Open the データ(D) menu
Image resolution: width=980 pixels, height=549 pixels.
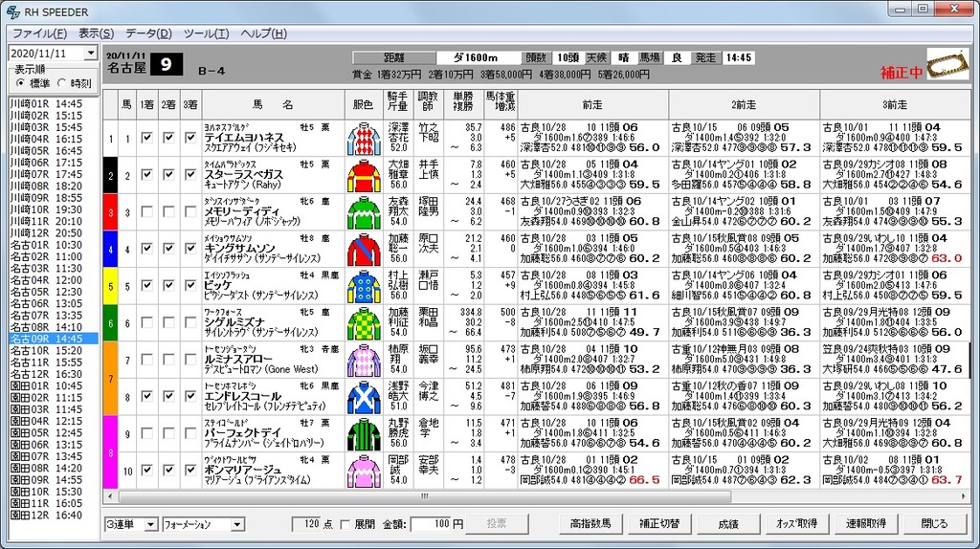(148, 33)
